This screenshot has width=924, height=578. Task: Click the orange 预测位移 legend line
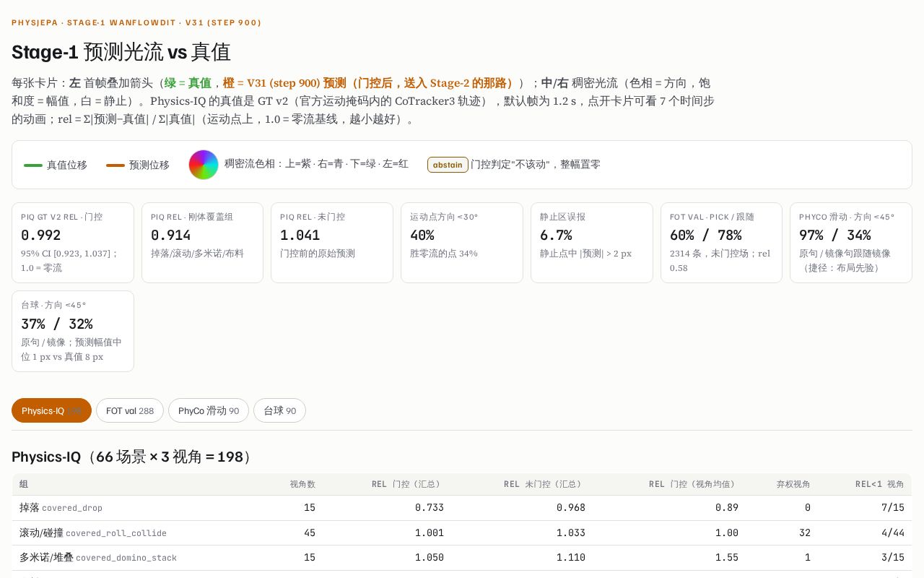tap(115, 165)
